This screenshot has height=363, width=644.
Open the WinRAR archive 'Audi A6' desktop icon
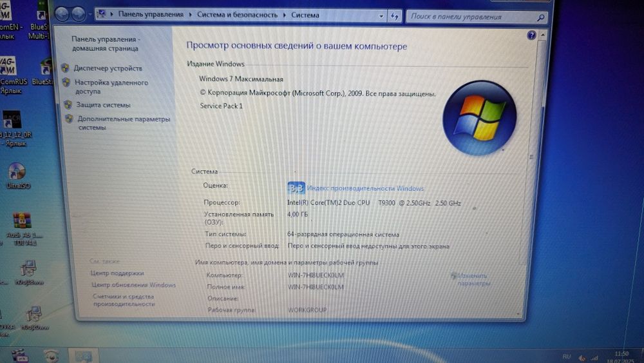pos(23,229)
